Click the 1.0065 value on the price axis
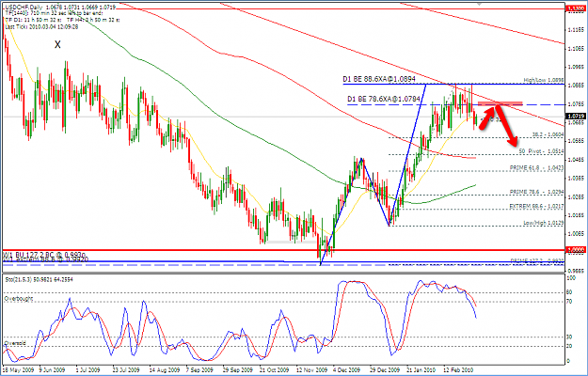 pyautogui.click(x=577, y=234)
